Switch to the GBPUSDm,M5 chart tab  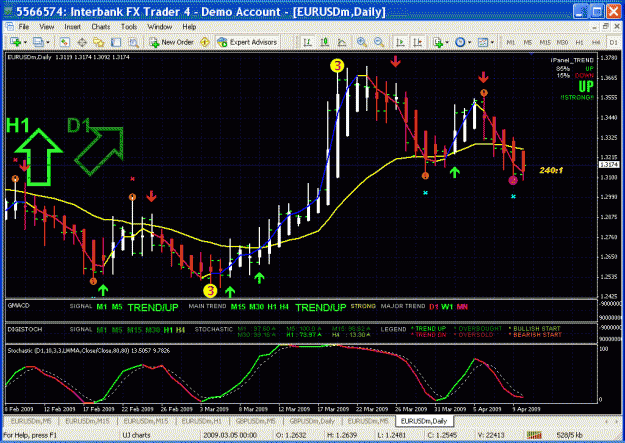click(256, 421)
